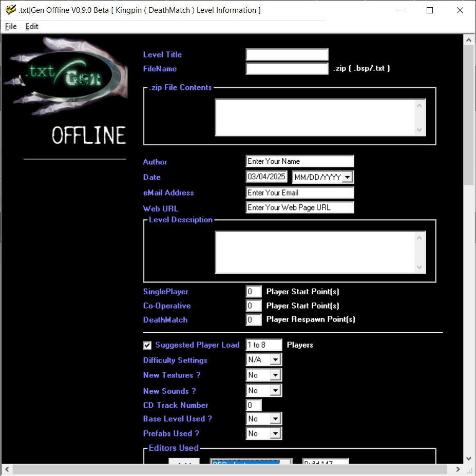Viewport: 476px width, 476px height.
Task: Click the vertical scrollbar thumb
Action: 468,116
